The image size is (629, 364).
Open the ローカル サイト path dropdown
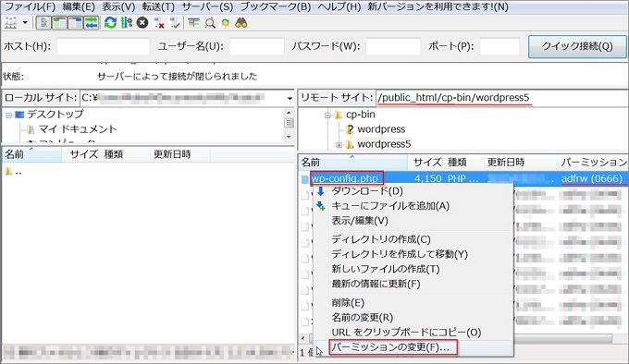pos(290,98)
